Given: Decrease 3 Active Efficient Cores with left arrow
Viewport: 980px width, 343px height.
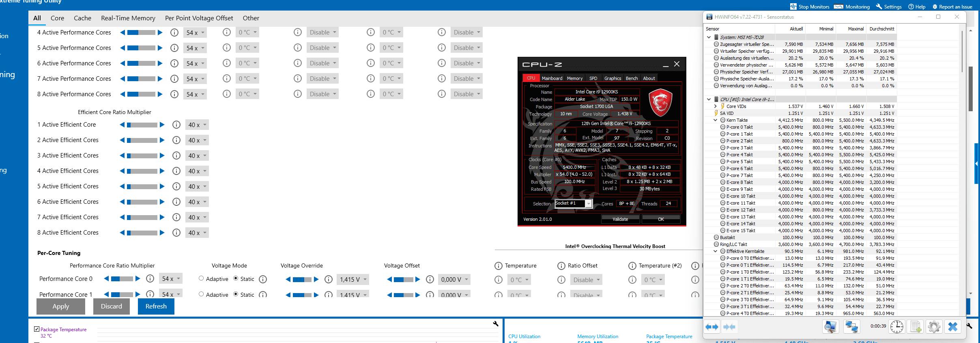Looking at the screenshot, I should click(122, 155).
